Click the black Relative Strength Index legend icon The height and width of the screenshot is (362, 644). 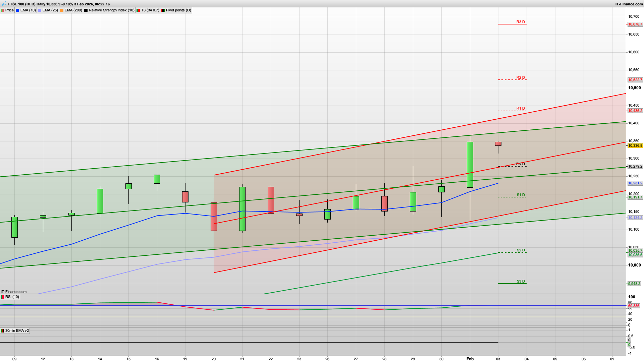click(x=86, y=10)
